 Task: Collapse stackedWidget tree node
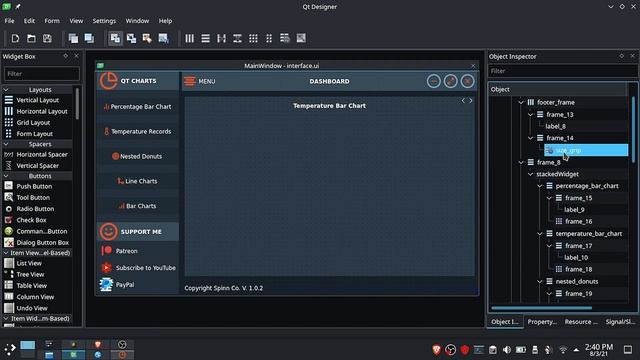[531, 174]
